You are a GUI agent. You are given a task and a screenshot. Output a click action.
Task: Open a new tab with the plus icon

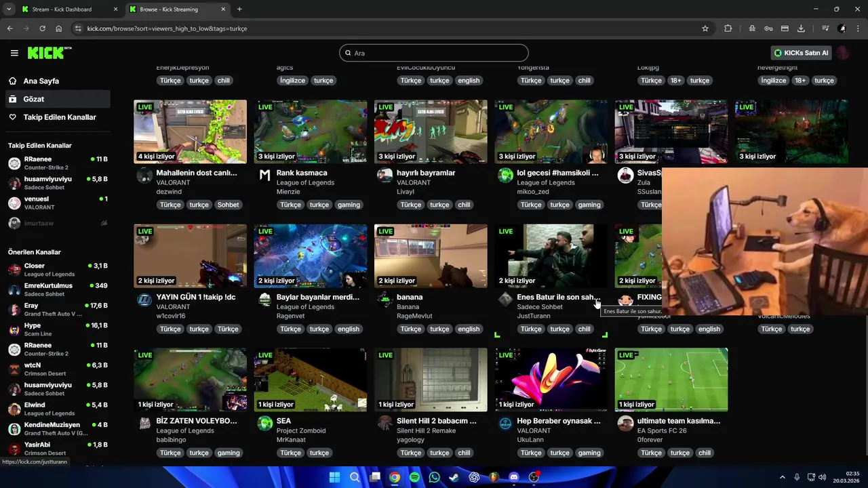239,9
